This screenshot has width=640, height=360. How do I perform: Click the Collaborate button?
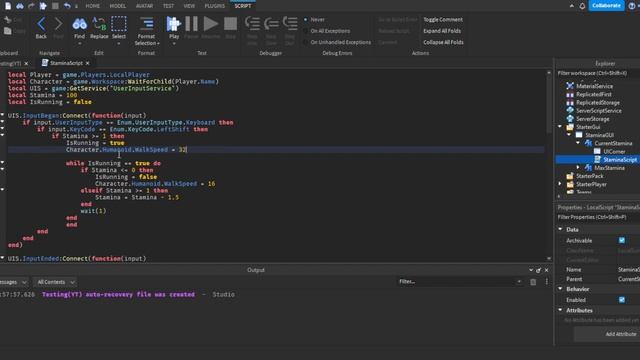click(606, 6)
